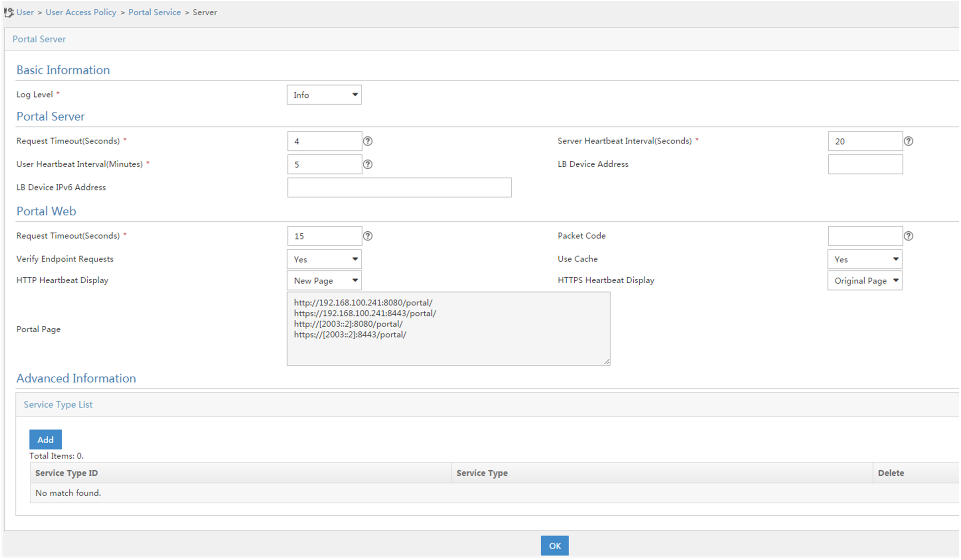
Task: Open help for Portal Server Request Timeout
Action: pos(368,141)
